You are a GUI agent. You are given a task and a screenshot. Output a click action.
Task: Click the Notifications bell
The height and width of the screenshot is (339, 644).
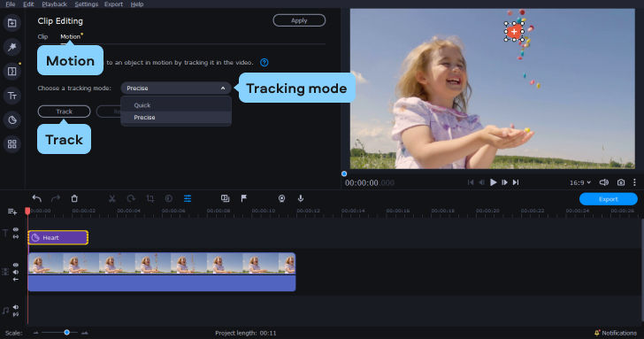tap(597, 333)
